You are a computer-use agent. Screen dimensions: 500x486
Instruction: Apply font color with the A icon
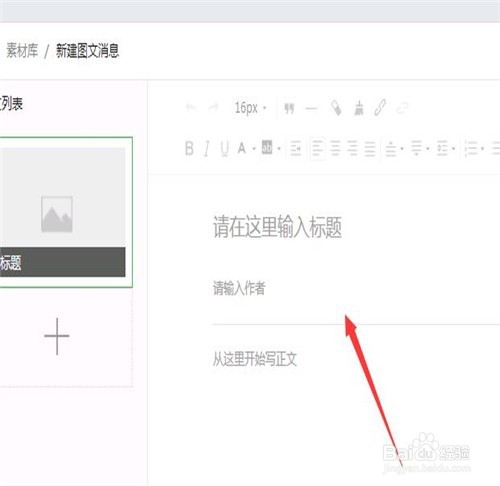click(242, 148)
